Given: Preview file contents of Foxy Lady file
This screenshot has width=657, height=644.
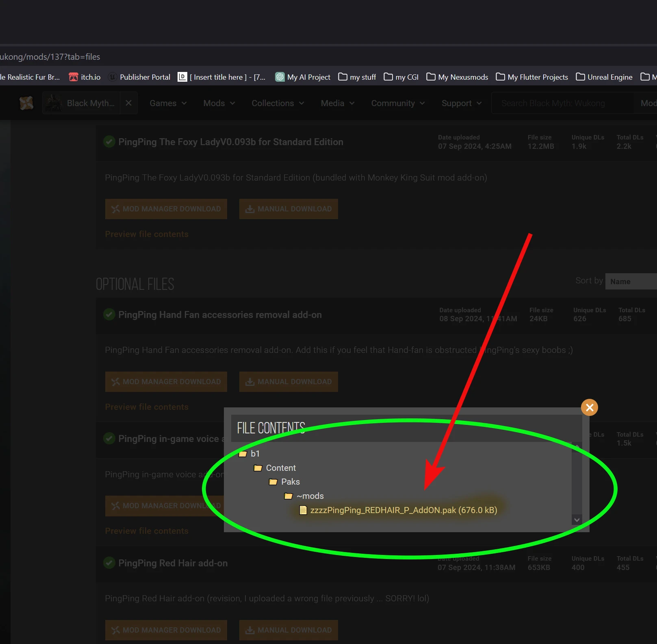Looking at the screenshot, I should pyautogui.click(x=147, y=234).
